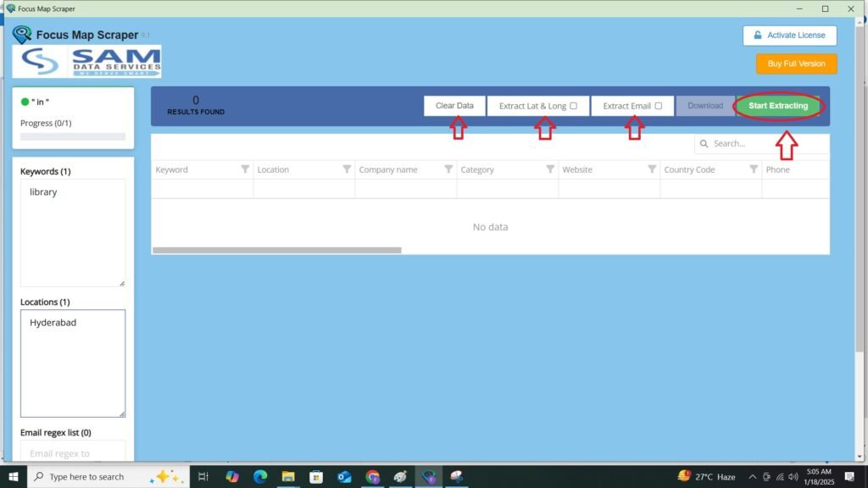
Task: Tick the Extract Email checkbox
Action: (659, 106)
